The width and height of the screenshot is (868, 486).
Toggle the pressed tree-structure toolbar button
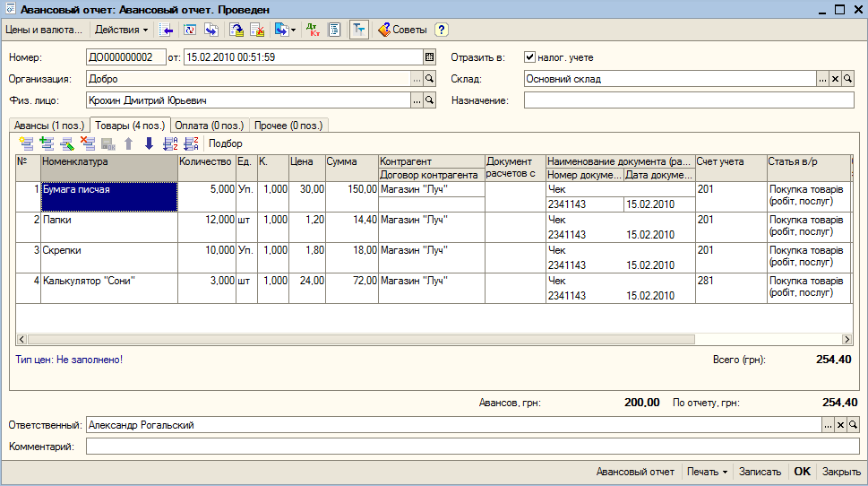click(x=359, y=30)
